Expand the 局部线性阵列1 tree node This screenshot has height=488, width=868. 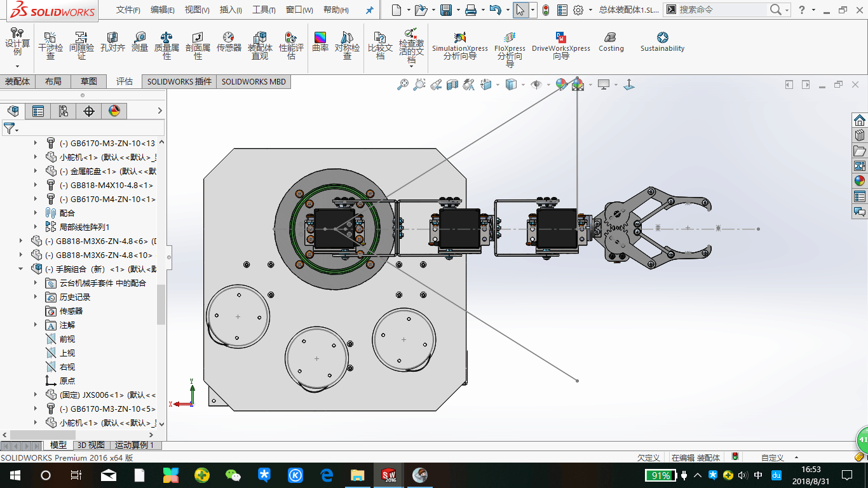(x=36, y=227)
